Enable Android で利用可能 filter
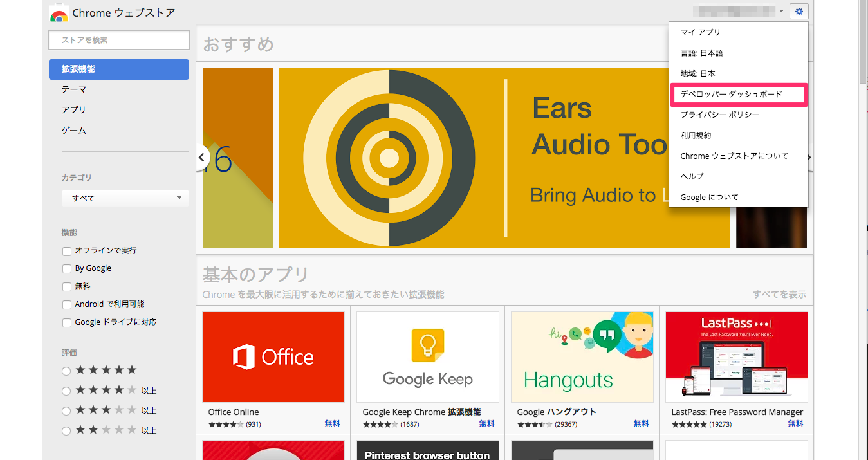 pyautogui.click(x=67, y=305)
